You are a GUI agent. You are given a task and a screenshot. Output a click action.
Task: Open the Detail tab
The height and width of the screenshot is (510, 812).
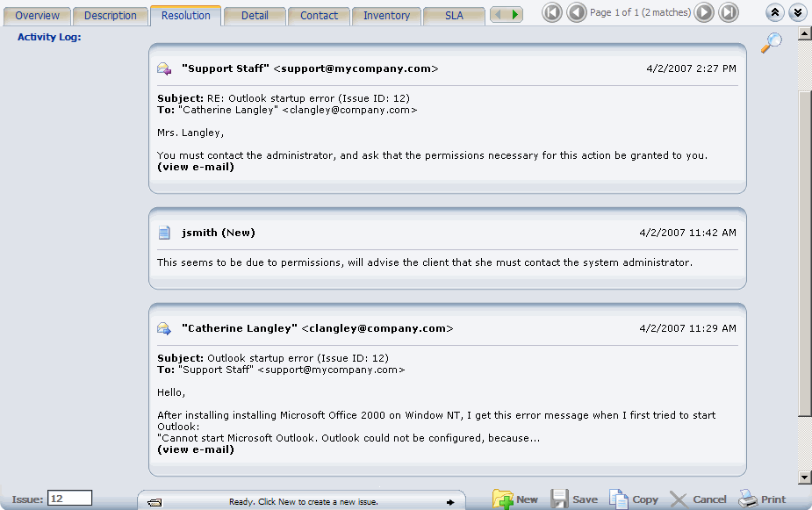coord(255,16)
